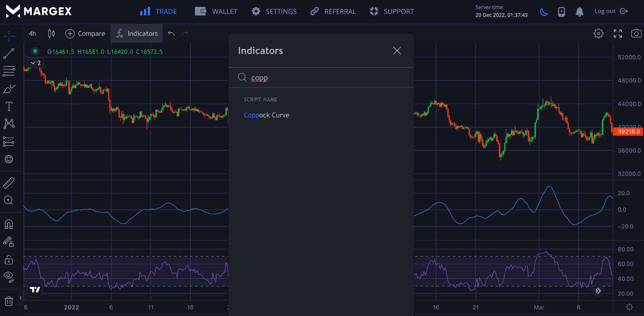Open the measure ruler tool

pyautogui.click(x=9, y=183)
